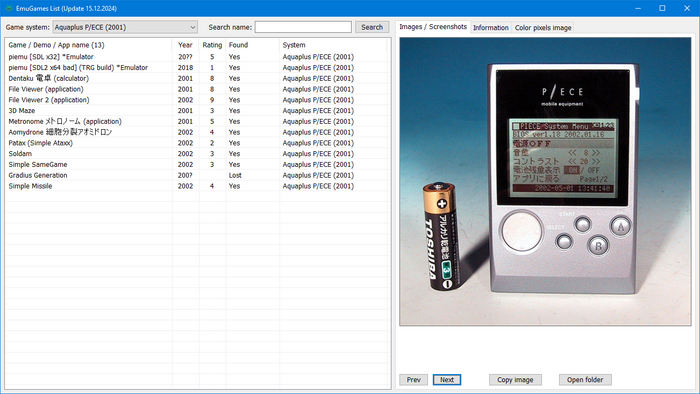The image size is (700, 394).
Task: Select the Soldam entry
Action: pos(196,153)
